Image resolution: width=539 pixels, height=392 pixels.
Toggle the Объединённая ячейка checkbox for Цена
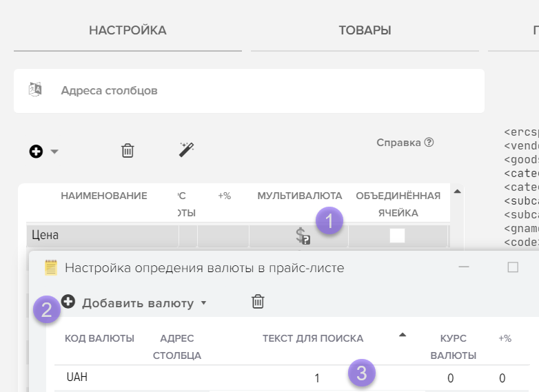397,236
